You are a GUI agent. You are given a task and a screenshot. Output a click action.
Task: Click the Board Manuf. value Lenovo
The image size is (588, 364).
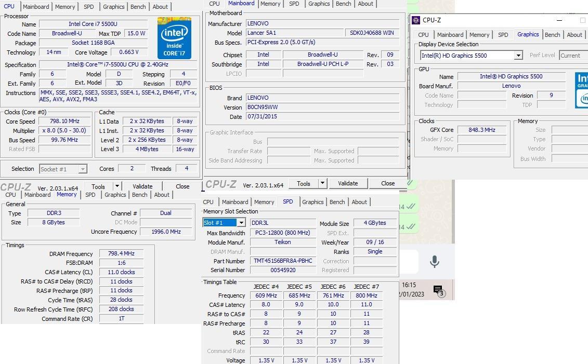512,86
